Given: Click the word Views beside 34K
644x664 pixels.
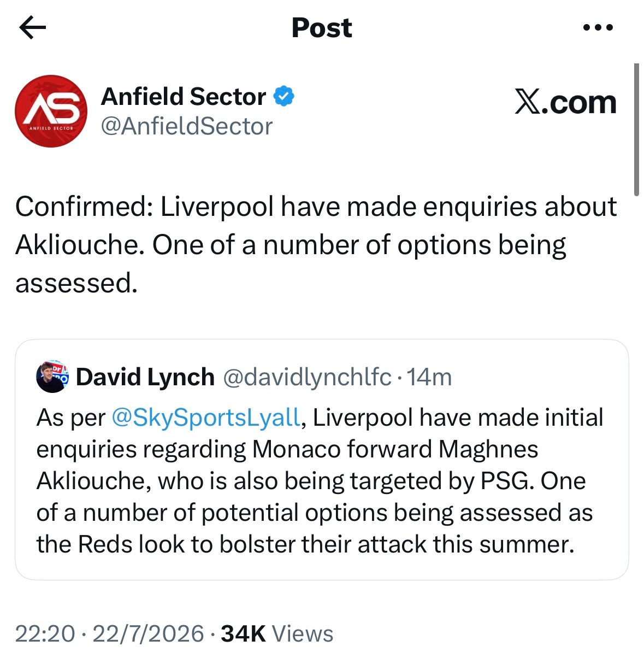Looking at the screenshot, I should [x=303, y=634].
